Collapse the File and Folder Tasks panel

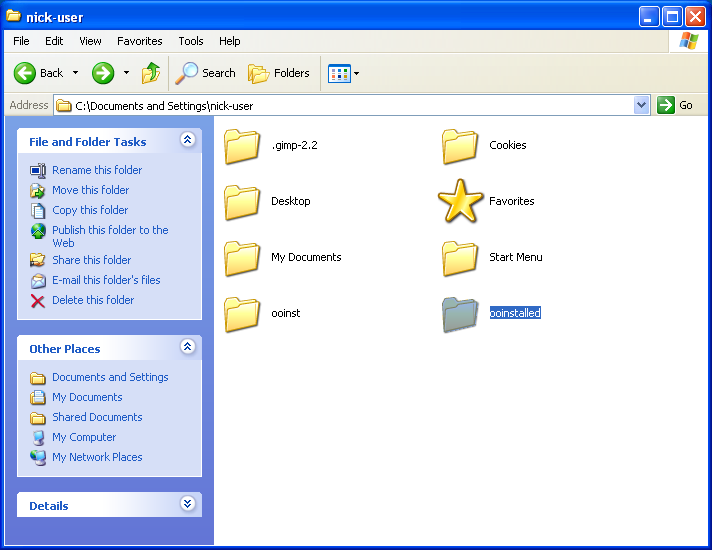187,141
